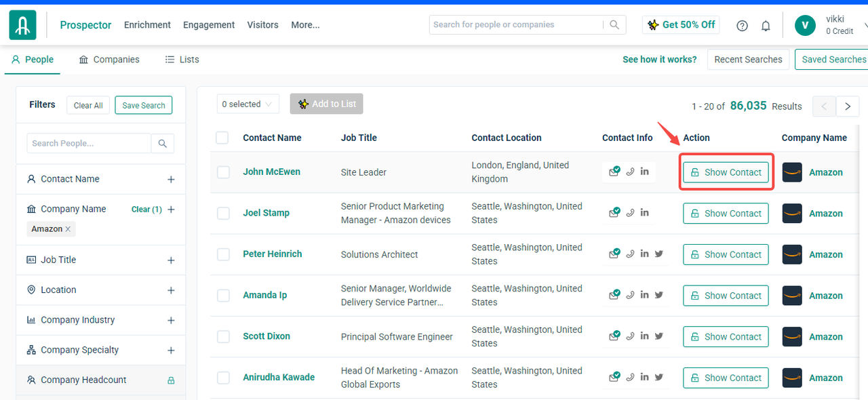Screen dimensions: 868x400
Task: Tick the checkbox beside Scott Dixon
Action: pyautogui.click(x=223, y=337)
